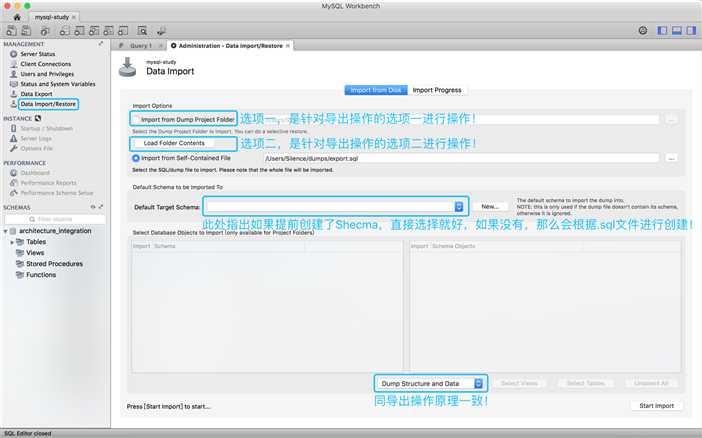
Task: Switch to the Import Progress tab
Action: [437, 90]
